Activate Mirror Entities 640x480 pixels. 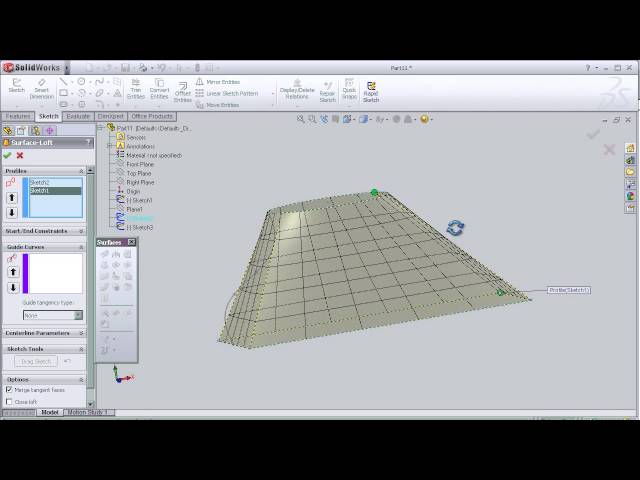coord(218,82)
